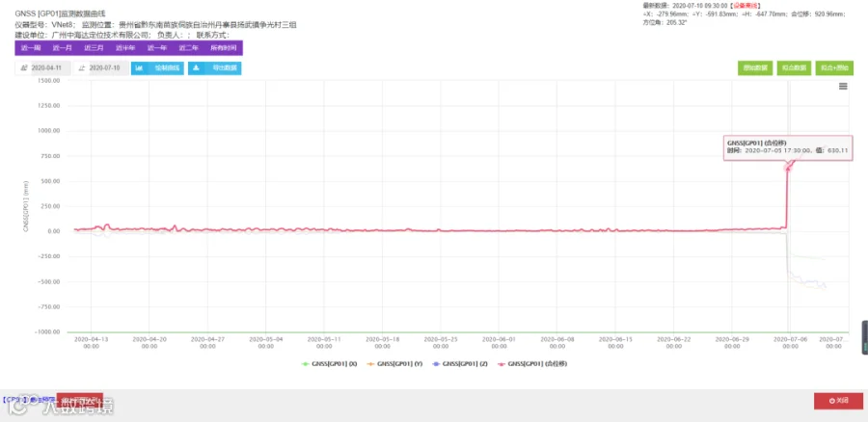Toggle GNSS[GP01] (Z) legend series
The width and height of the screenshot is (868, 422).
click(459, 364)
